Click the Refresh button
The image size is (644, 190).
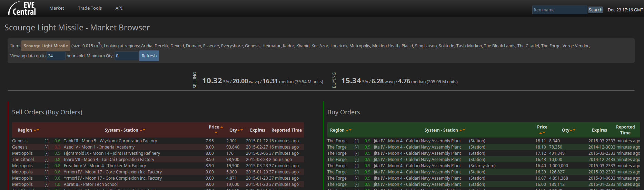(x=149, y=56)
